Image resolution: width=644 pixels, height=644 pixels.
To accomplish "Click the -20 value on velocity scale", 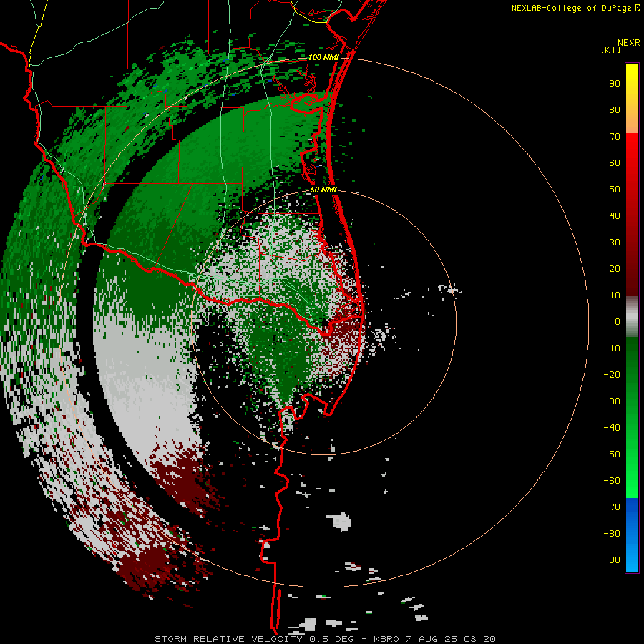I will pyautogui.click(x=612, y=374).
